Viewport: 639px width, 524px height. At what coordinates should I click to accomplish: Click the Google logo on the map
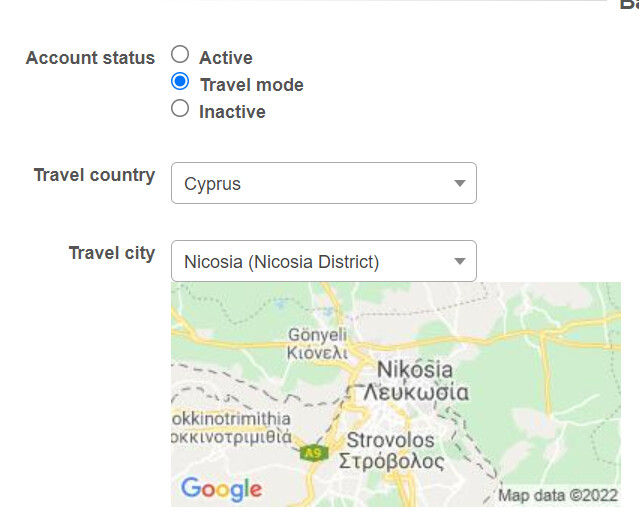tap(221, 489)
